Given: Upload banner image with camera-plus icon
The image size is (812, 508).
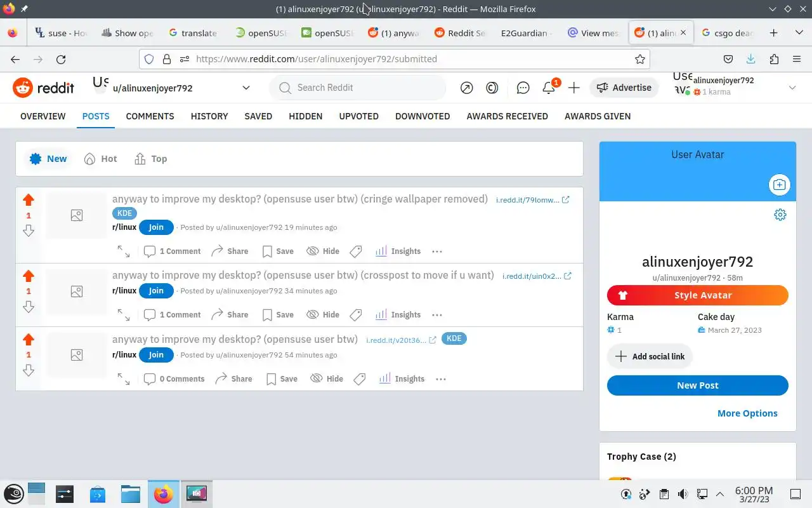Looking at the screenshot, I should [x=779, y=185].
